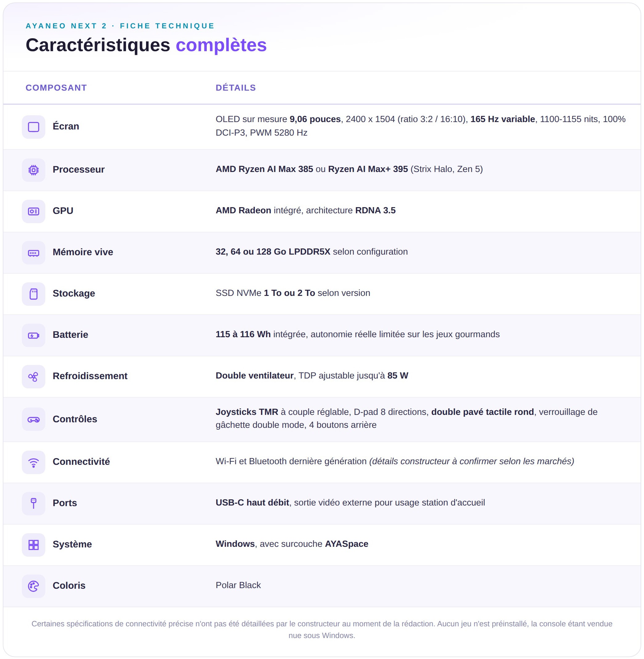
Task: Click the footnote about connectivity specifications
Action: coord(322,629)
